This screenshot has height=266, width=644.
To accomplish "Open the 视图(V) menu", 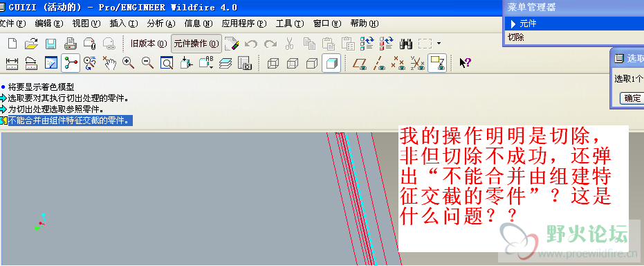I will (x=86, y=24).
